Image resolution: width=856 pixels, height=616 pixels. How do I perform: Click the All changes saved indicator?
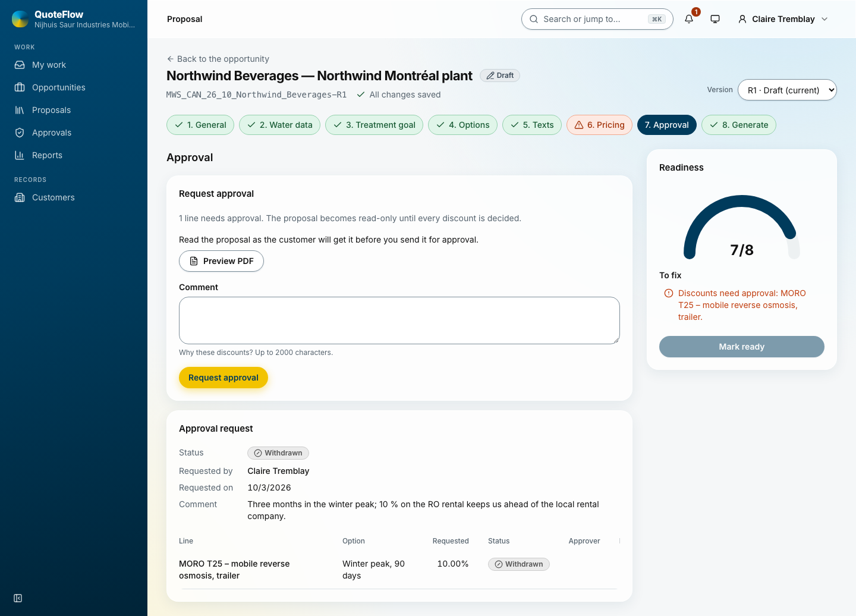pos(399,95)
